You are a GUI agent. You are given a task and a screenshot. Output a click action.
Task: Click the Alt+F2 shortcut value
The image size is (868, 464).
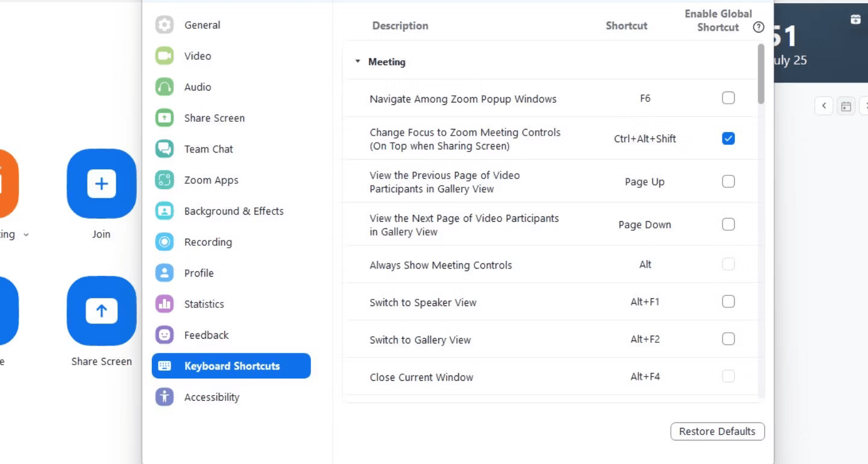[x=645, y=339]
